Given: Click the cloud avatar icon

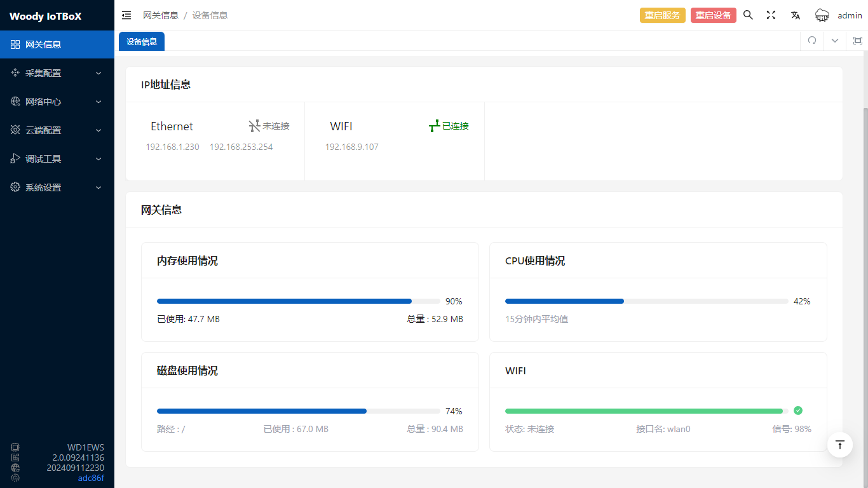Looking at the screenshot, I should click(x=822, y=15).
